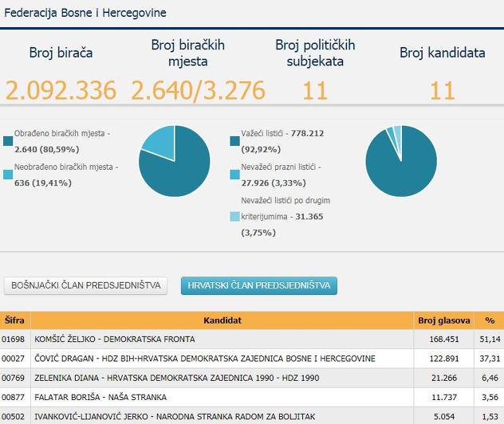
Task: Click the 2.092.336 voter count number
Action: [x=61, y=90]
